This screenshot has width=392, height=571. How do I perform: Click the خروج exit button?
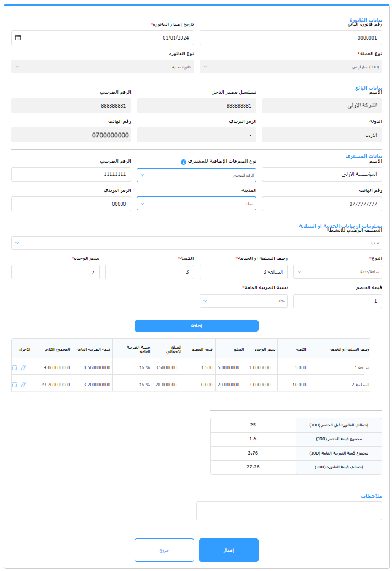pyautogui.click(x=164, y=550)
